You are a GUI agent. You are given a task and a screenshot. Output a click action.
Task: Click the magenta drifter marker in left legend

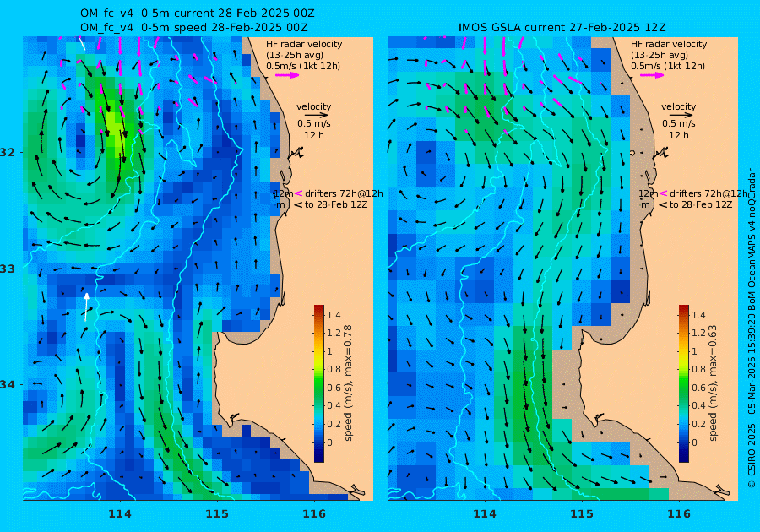point(299,193)
